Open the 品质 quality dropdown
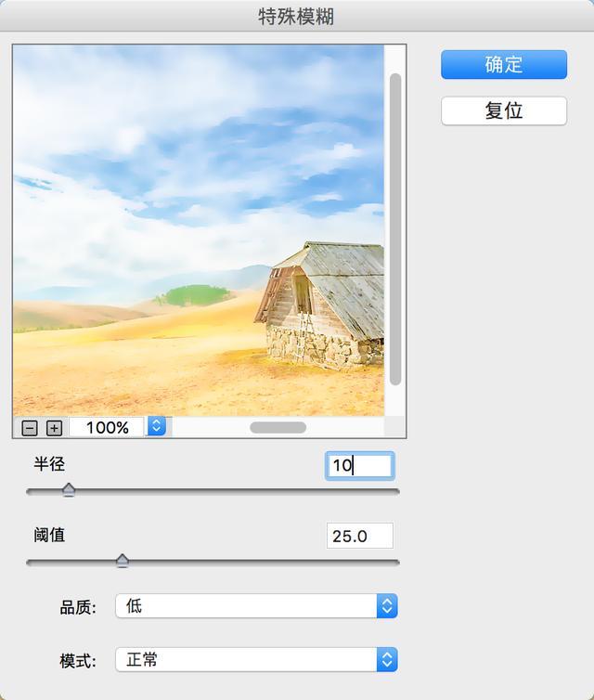The width and height of the screenshot is (594, 700). pyautogui.click(x=256, y=606)
